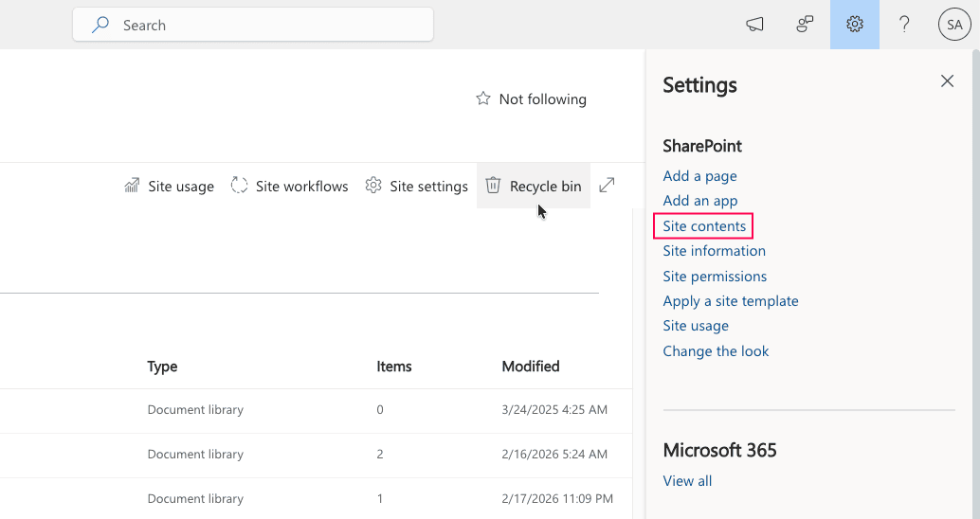980x519 pixels.
Task: Click Apply a site template link
Action: pos(731,301)
